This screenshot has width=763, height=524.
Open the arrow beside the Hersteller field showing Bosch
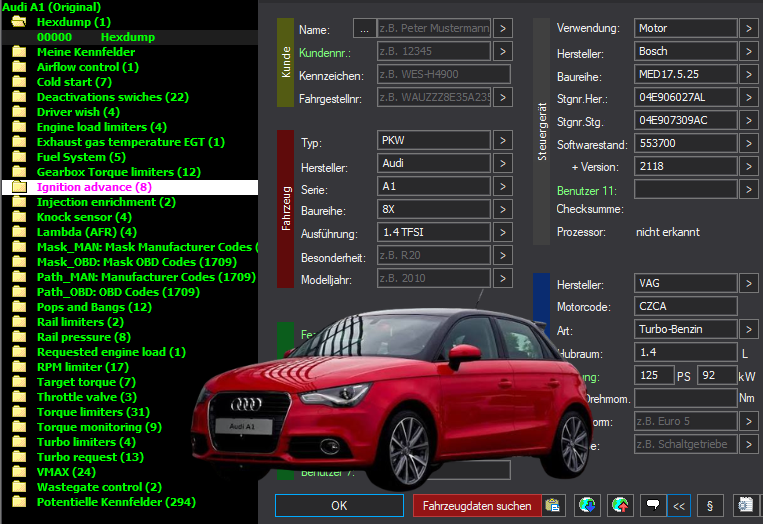(749, 51)
